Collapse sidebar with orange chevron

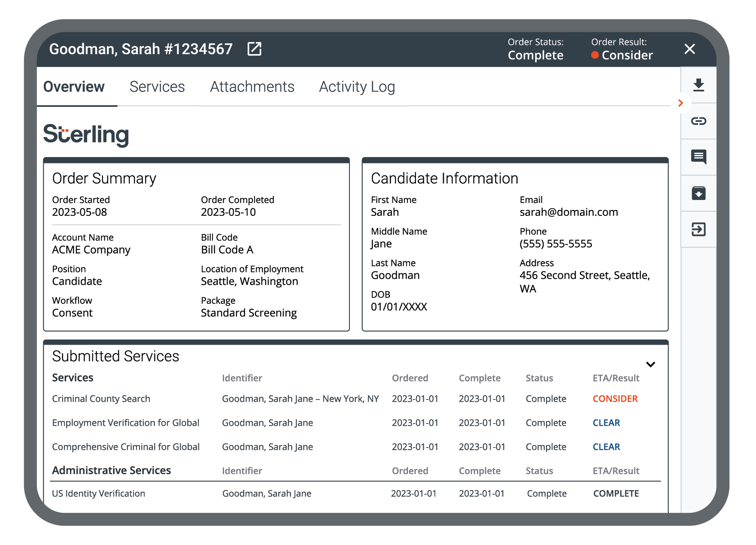(680, 103)
